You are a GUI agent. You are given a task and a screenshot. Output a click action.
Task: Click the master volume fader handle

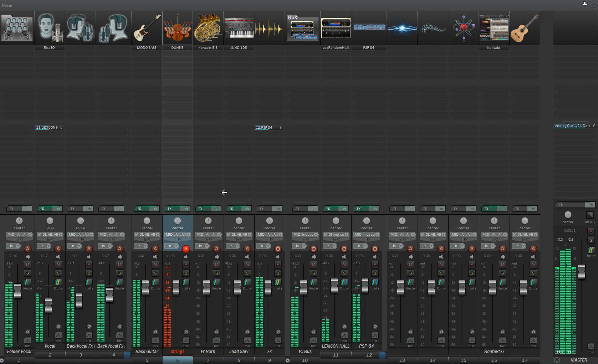[582, 272]
